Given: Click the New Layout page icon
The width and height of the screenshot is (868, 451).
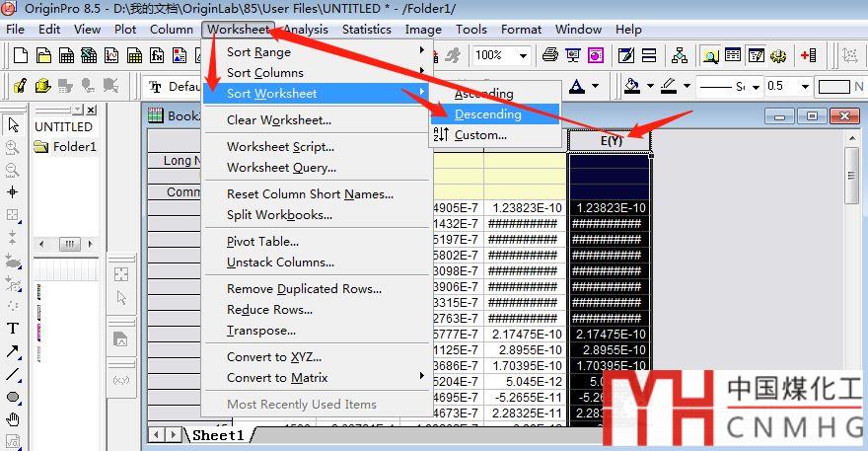Looking at the screenshot, I should [180, 55].
